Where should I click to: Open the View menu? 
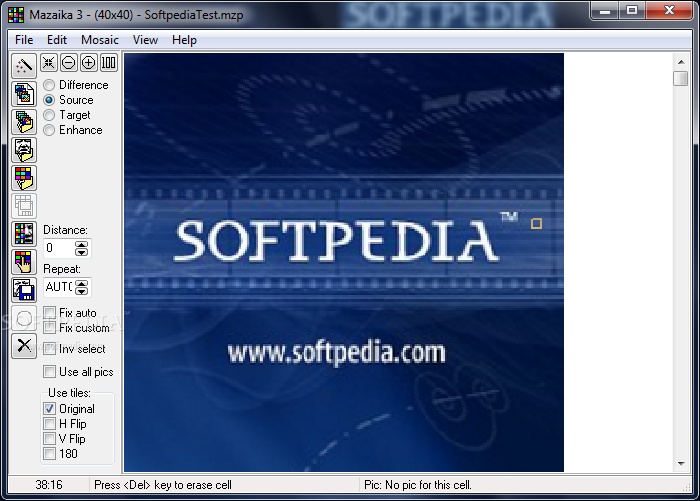coord(145,40)
